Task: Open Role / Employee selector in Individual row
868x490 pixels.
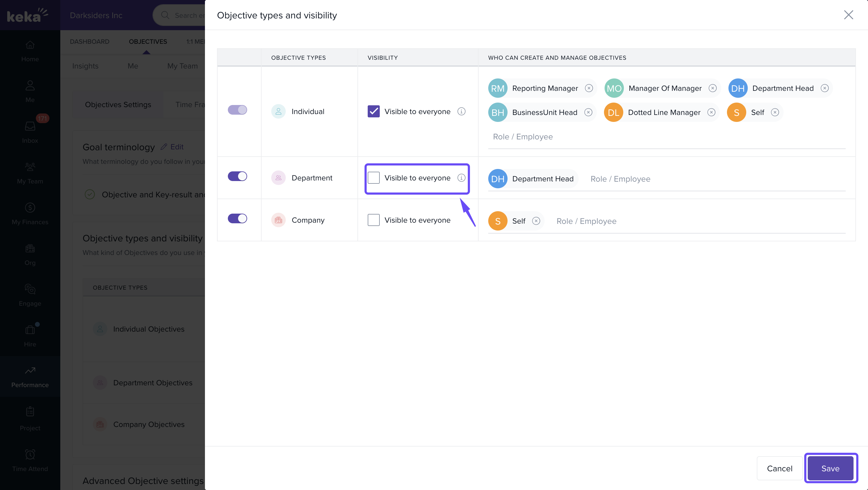Action: [523, 137]
